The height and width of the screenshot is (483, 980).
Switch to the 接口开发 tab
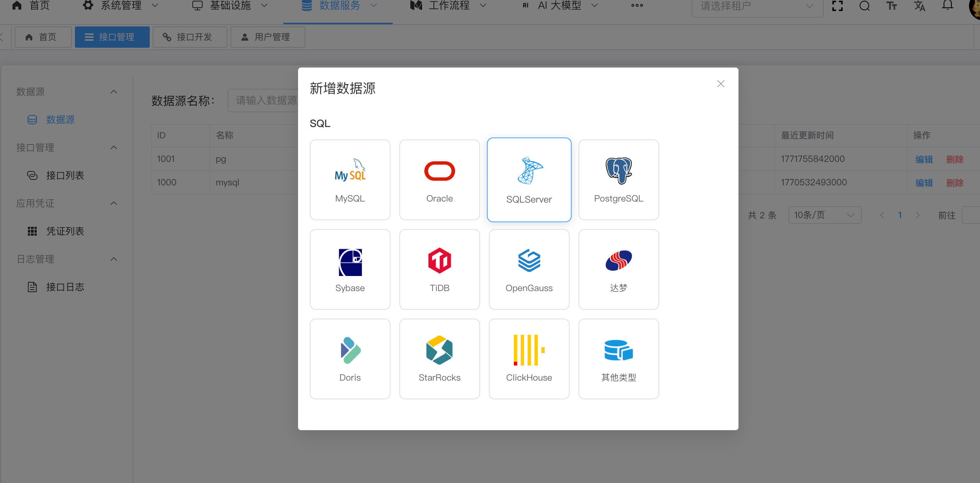189,37
